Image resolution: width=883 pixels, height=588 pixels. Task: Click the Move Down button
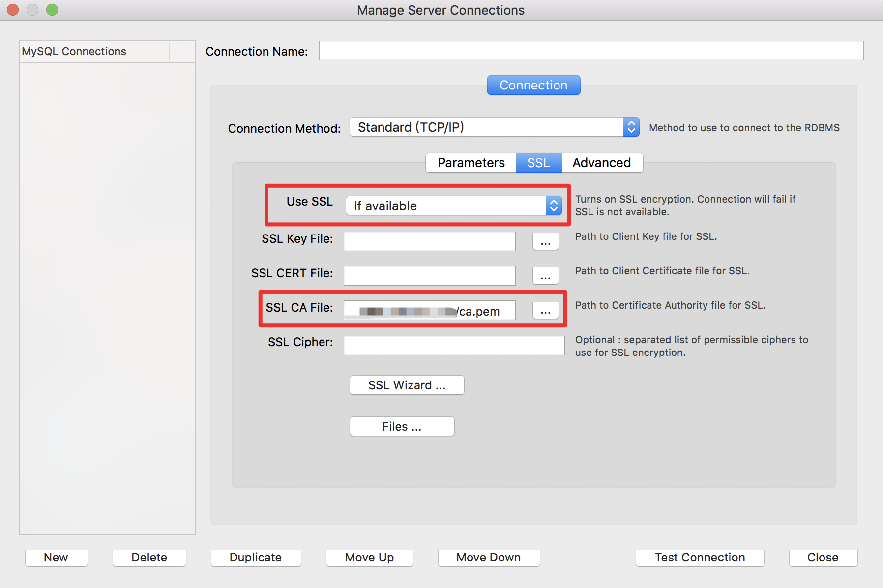(x=489, y=558)
